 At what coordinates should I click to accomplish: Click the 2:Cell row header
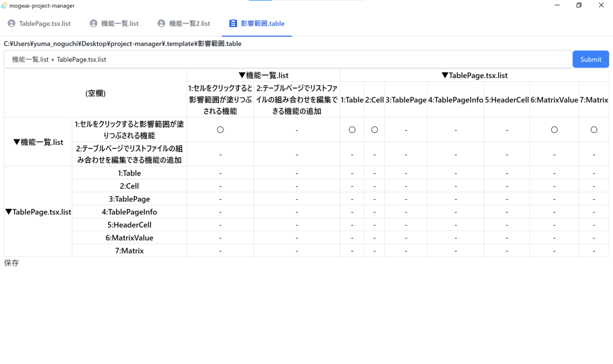pos(129,186)
